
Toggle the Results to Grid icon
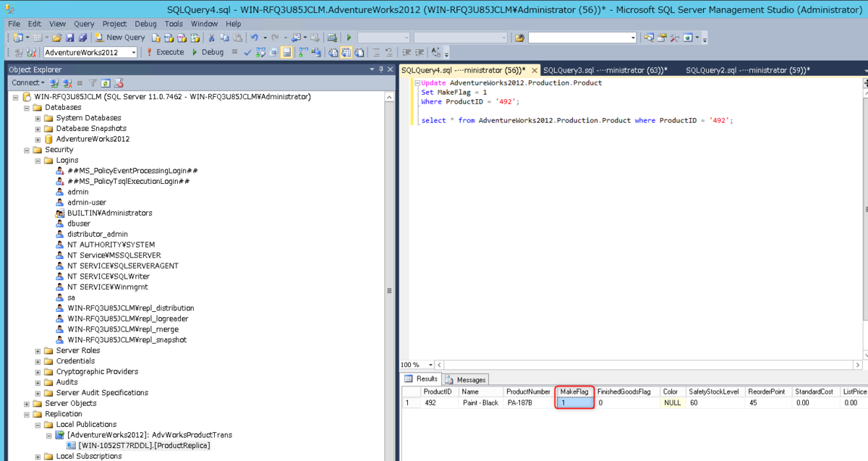346,52
